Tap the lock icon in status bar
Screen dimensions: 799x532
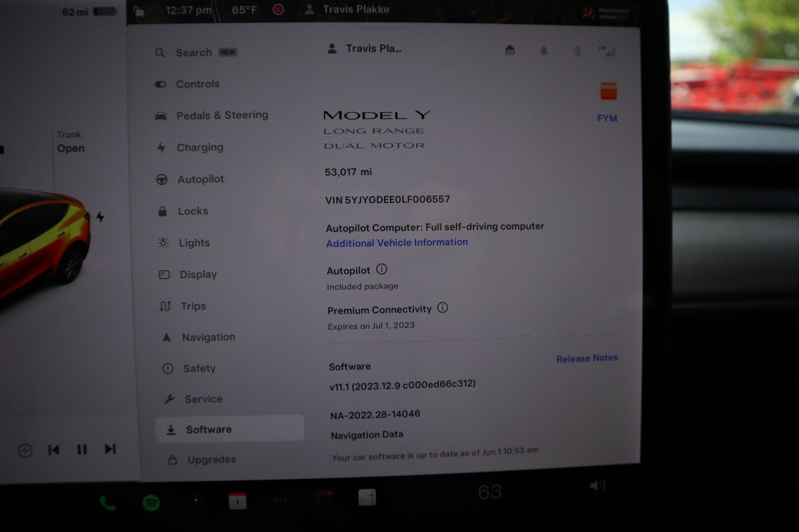pos(138,11)
